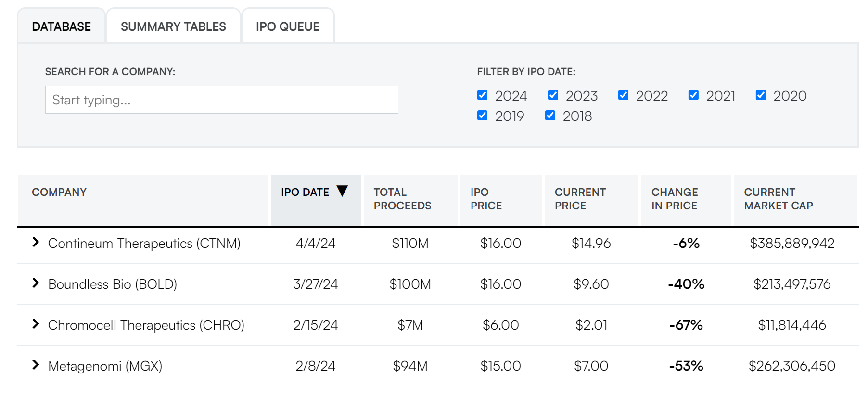Click the $7.00 current price cell
This screenshot has width=868, height=399.
coord(591,366)
